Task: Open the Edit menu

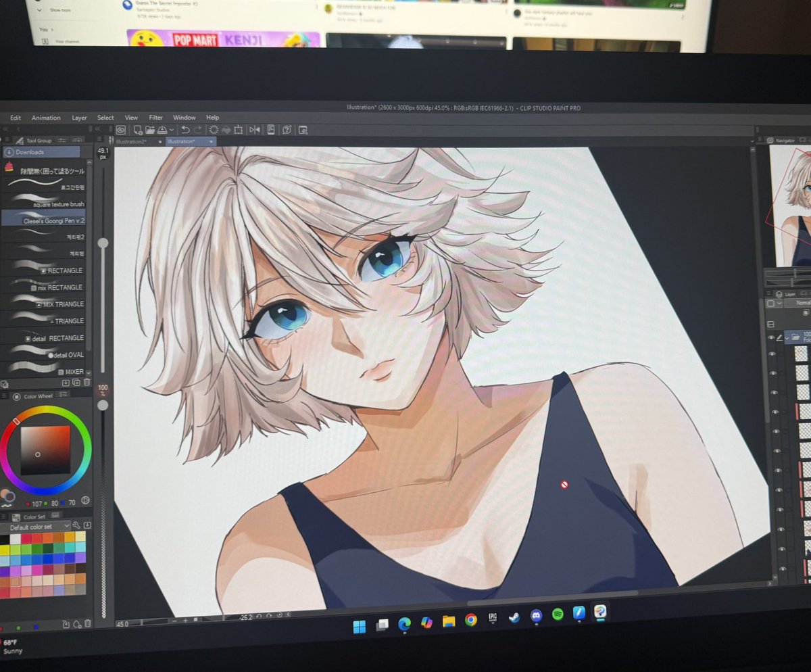Action: coord(16,118)
